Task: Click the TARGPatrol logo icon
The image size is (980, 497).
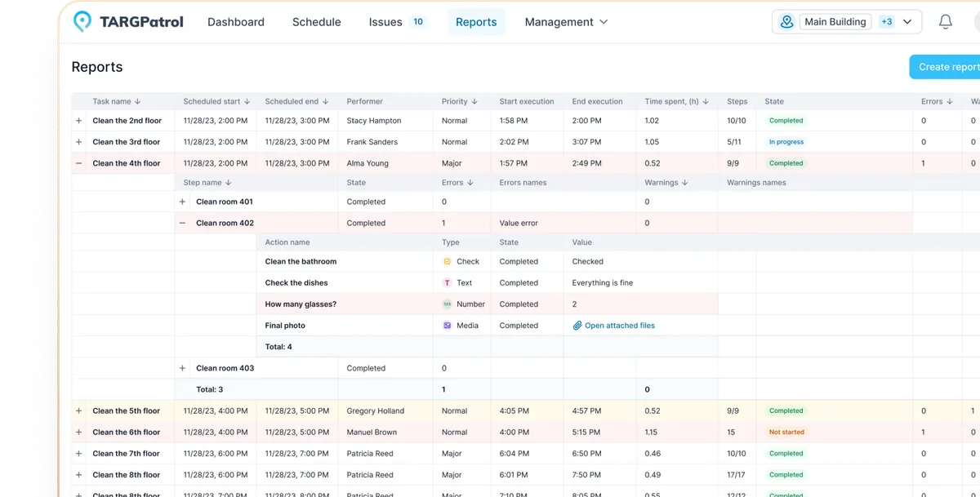Action: point(82,21)
